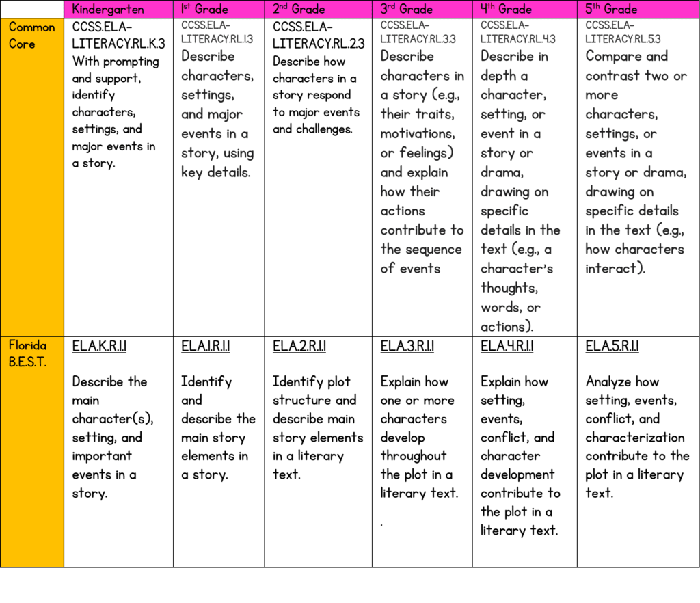Click the CCSS.ELA-LITERACY.RL.4.3 code text
Image resolution: width=700 pixels, height=603 pixels.
tap(518, 32)
